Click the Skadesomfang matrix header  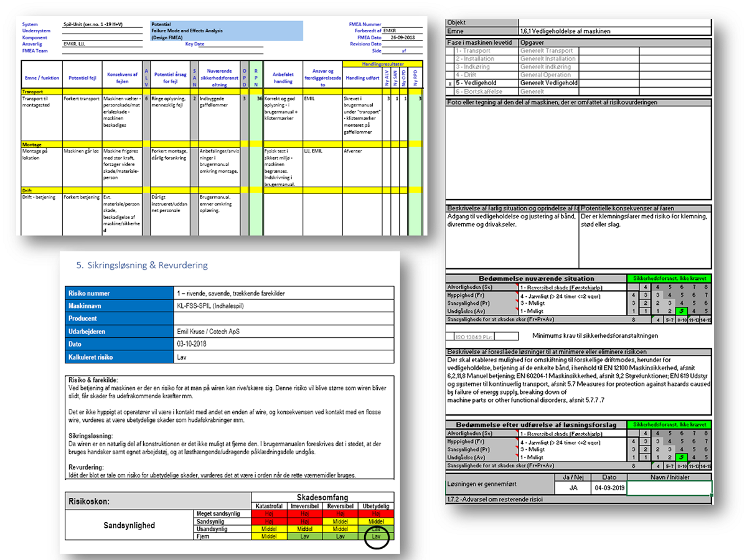coord(322,499)
